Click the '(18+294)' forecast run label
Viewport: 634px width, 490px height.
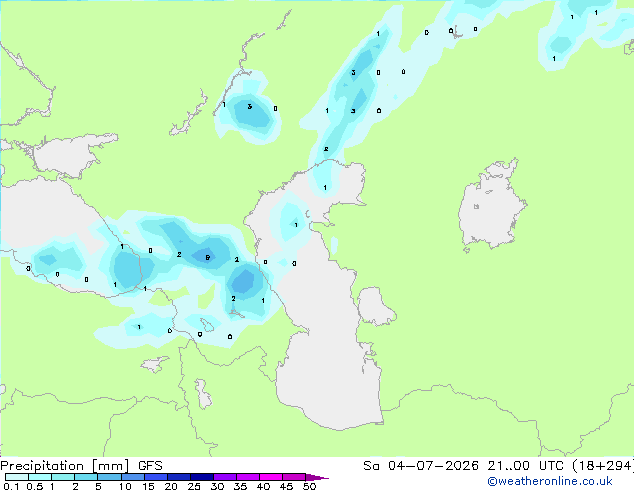coord(602,466)
